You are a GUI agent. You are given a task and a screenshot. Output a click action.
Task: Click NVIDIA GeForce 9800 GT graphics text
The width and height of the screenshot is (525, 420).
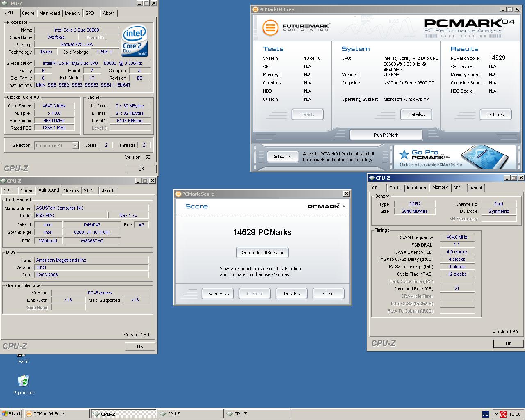[409, 83]
